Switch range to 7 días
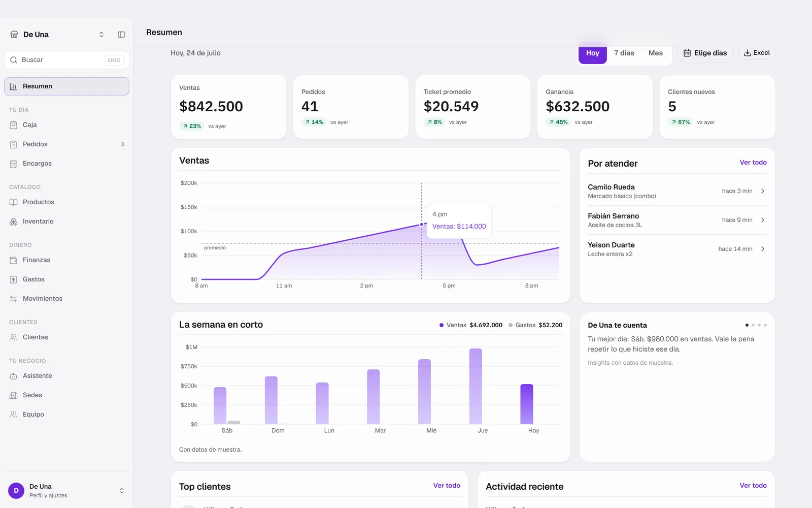Viewport: 812px width, 508px height. (x=624, y=53)
